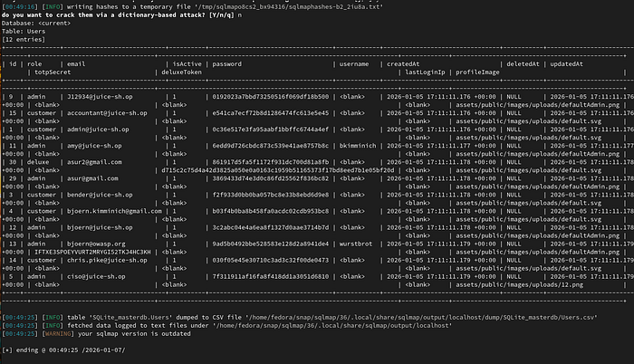Screen dimensions: 634x364
Task: Select the username 'bkimminich'
Action: tap(358, 146)
